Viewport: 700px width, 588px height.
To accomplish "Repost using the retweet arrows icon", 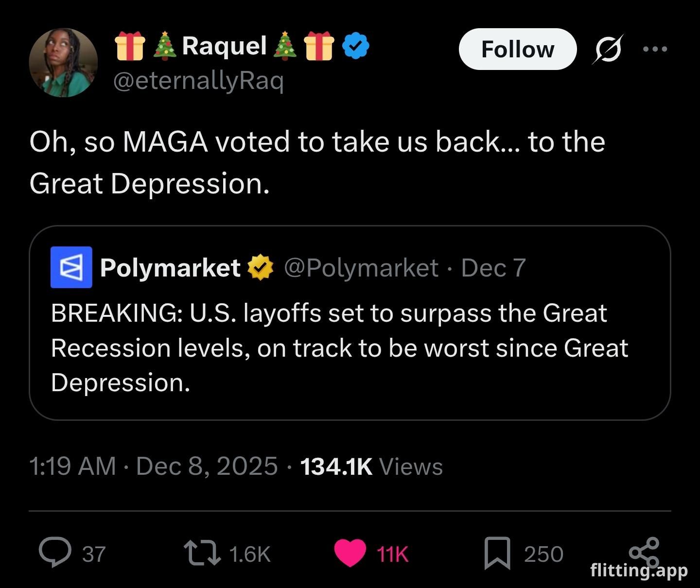I will [202, 553].
